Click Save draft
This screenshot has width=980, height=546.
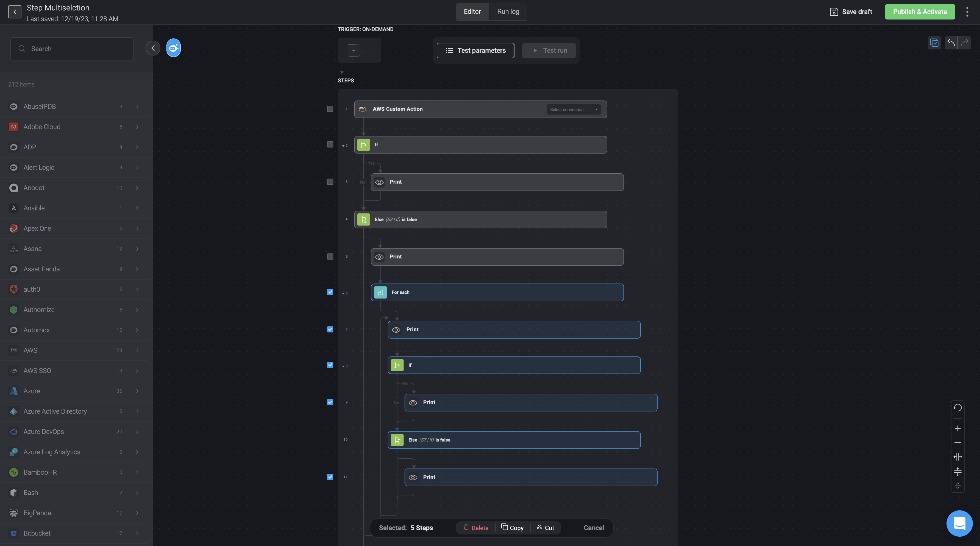[851, 12]
